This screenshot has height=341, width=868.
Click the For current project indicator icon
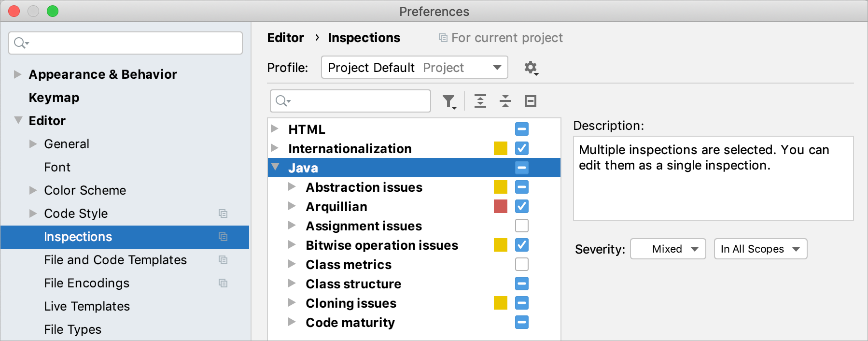tap(443, 38)
